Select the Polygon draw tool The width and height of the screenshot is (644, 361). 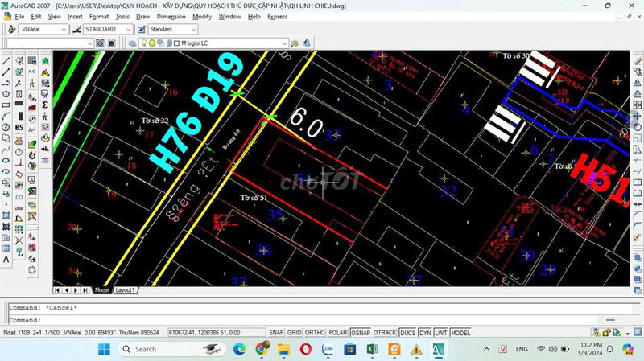tap(6, 93)
